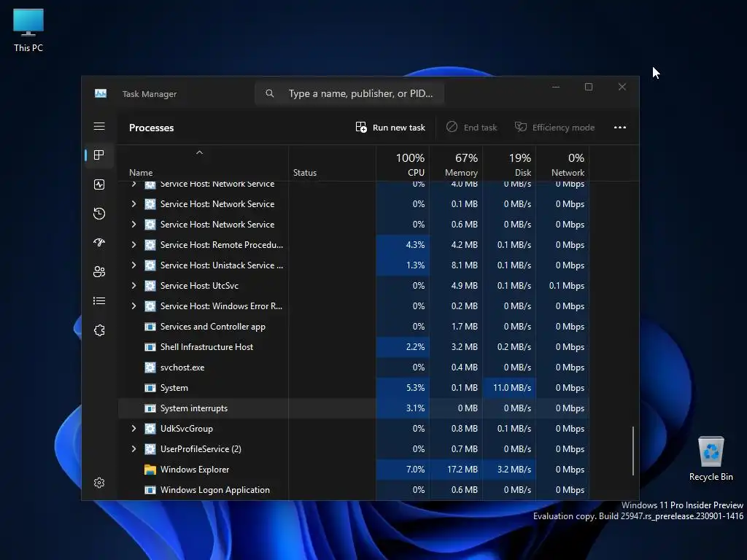Click the search box for name, publisher, PID
Viewport: 747px width, 560px height.
click(349, 93)
